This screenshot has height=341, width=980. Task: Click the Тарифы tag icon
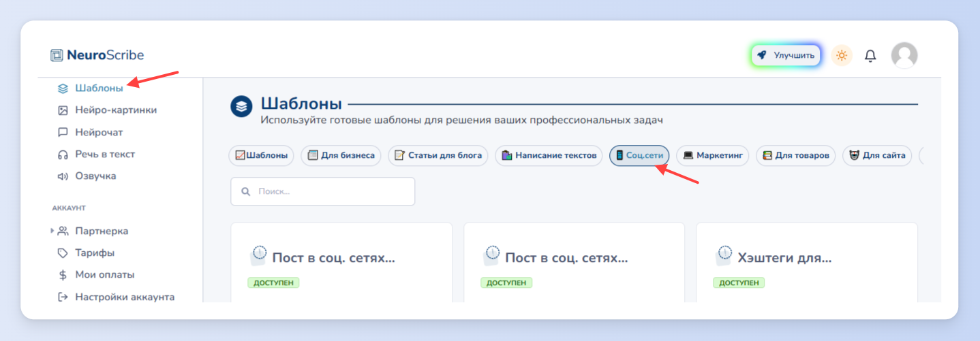click(63, 253)
